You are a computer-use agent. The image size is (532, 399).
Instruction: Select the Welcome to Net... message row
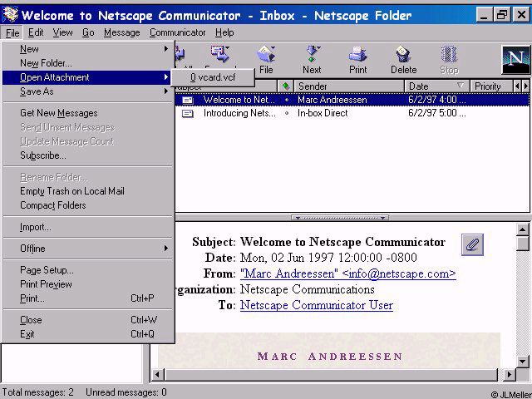[x=352, y=100]
